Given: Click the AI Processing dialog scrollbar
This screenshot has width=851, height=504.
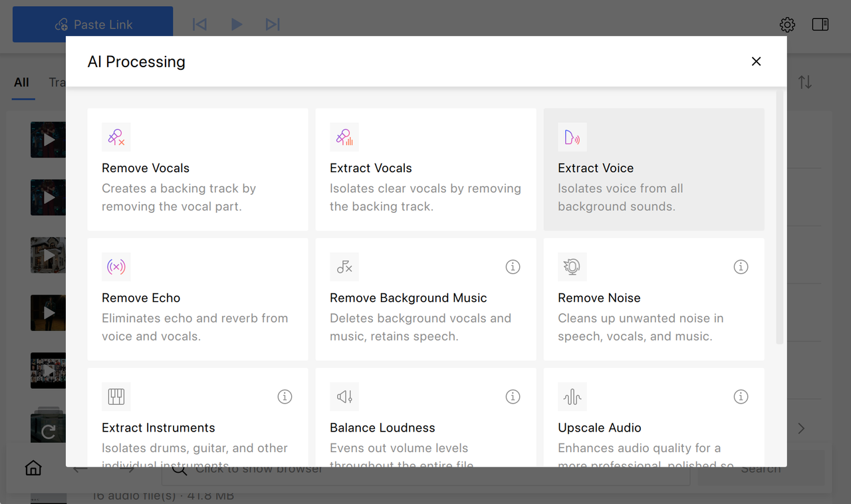Looking at the screenshot, I should point(780,219).
